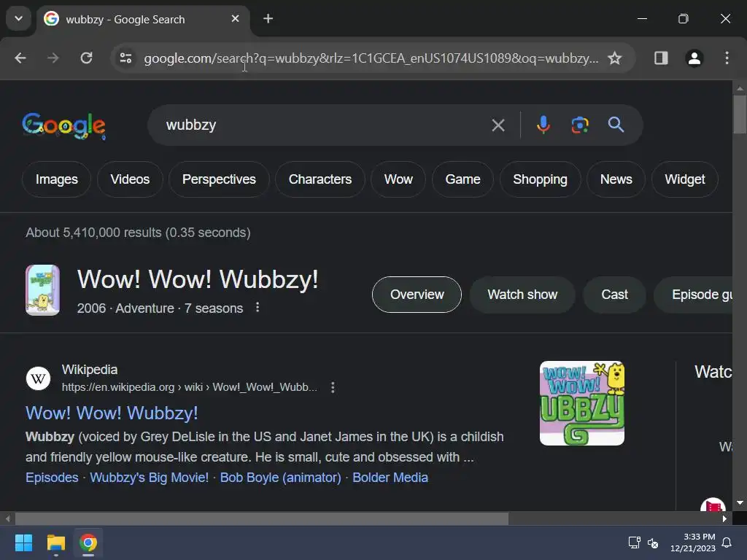The height and width of the screenshot is (560, 747).
Task: Open the Bolder Media sublink
Action: click(x=390, y=477)
